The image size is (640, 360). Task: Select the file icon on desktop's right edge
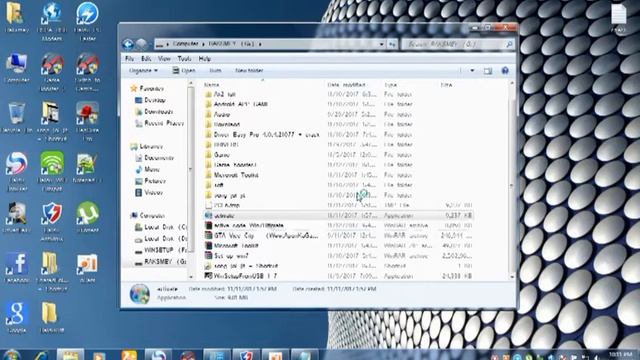click(x=618, y=17)
